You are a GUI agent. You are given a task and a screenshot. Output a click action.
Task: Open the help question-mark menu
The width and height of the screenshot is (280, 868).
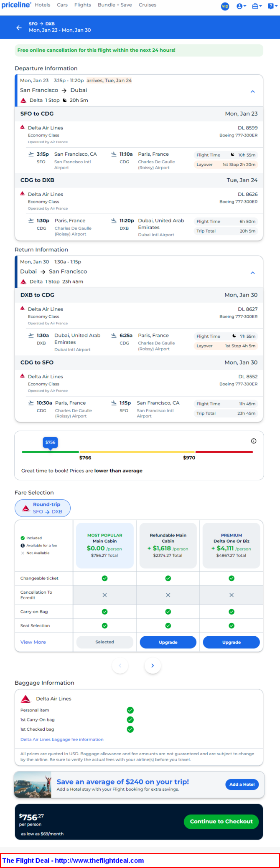[272, 6]
